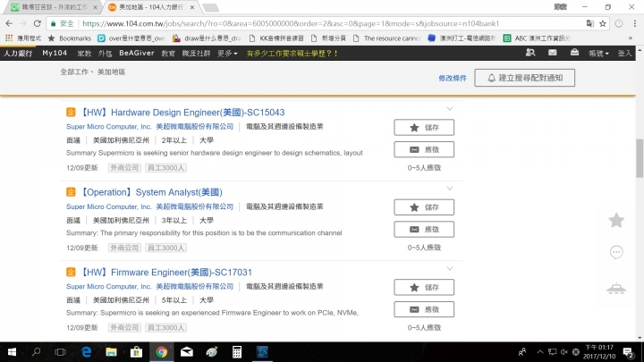Apply to System Analyst job with 應徵
This screenshot has height=362, width=644.
pyautogui.click(x=424, y=229)
